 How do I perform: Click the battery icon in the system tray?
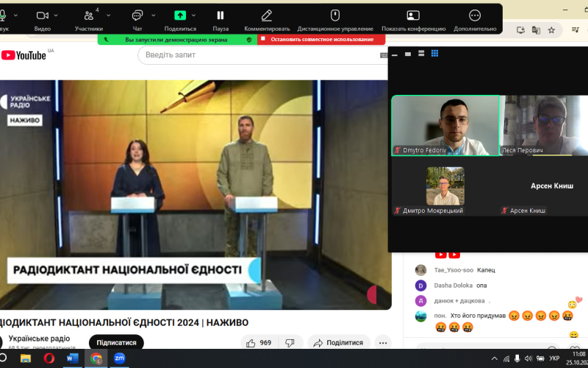pos(540,358)
